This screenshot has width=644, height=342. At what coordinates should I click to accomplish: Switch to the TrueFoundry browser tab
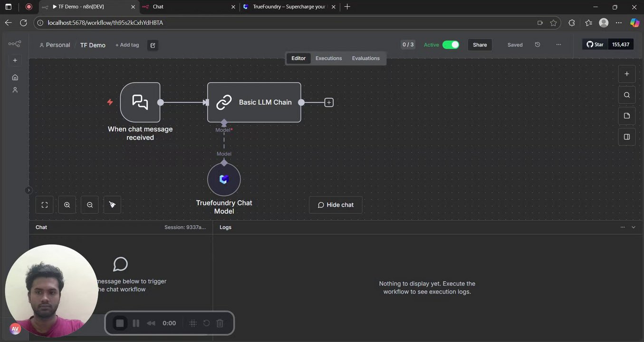[x=289, y=7]
